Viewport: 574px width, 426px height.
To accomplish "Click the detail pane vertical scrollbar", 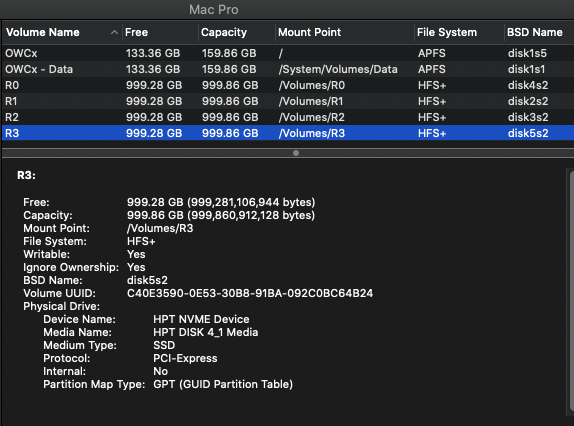I will 570,289.
